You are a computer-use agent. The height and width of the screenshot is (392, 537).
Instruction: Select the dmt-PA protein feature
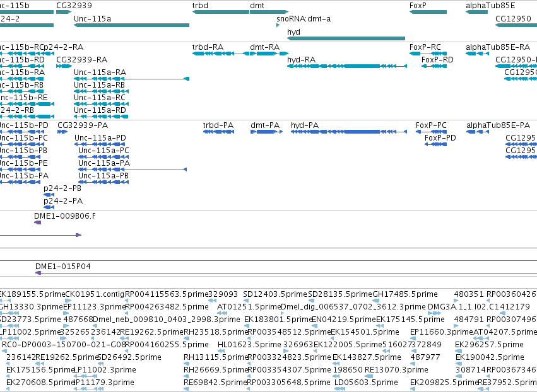(x=266, y=132)
